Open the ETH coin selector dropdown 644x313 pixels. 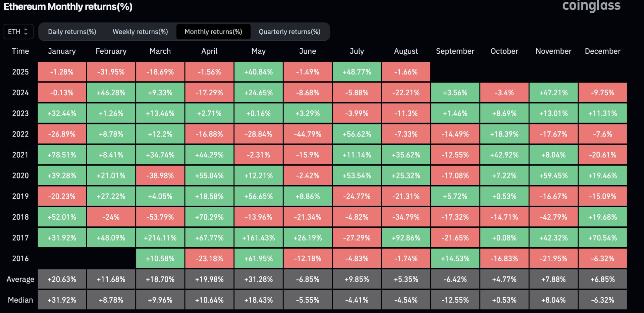point(18,32)
